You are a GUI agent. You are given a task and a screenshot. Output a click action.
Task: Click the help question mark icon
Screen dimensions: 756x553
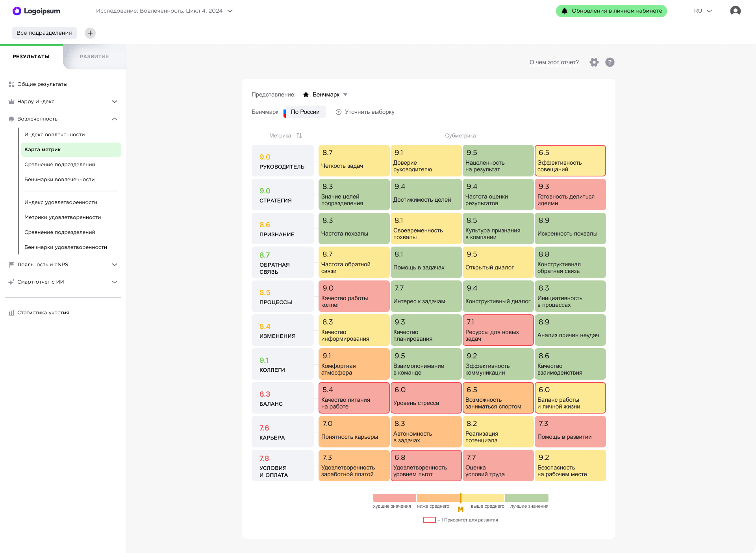610,62
